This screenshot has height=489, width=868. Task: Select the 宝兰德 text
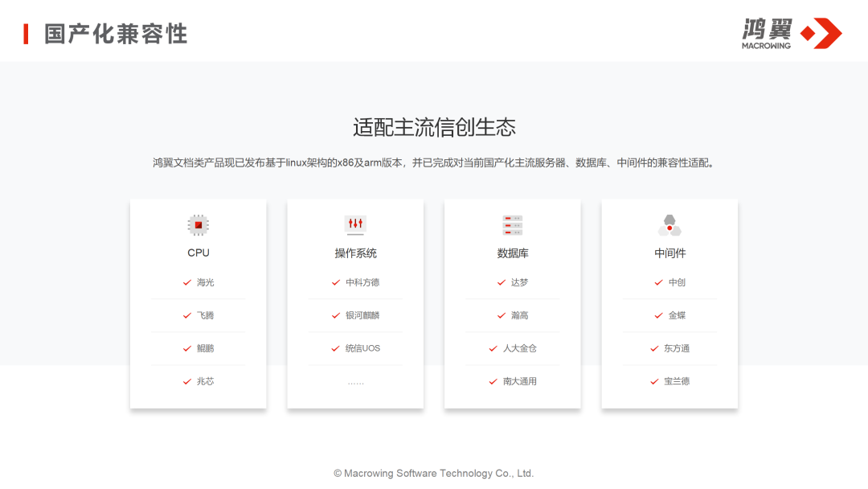[677, 381]
